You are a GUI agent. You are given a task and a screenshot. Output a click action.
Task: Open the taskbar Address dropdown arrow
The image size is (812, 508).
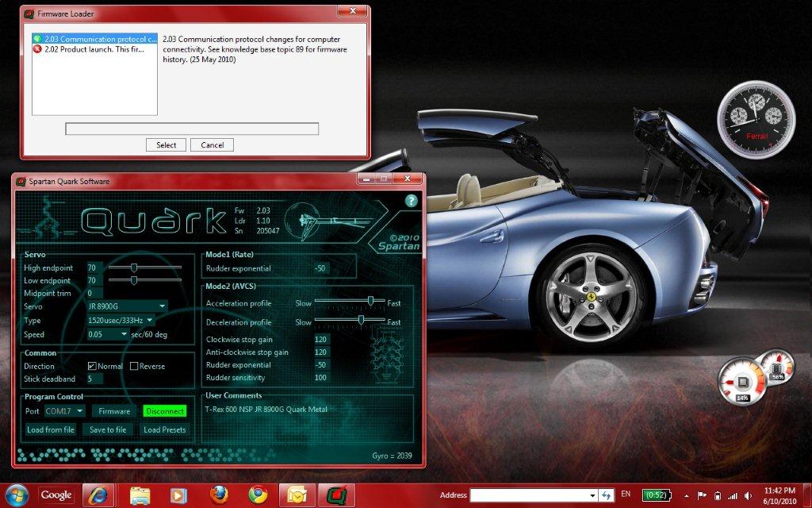click(593, 495)
